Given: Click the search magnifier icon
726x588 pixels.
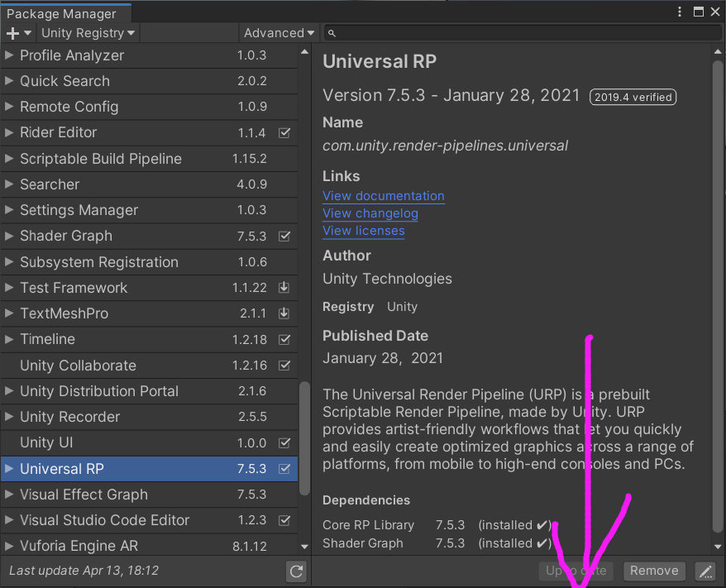Looking at the screenshot, I should coord(330,33).
